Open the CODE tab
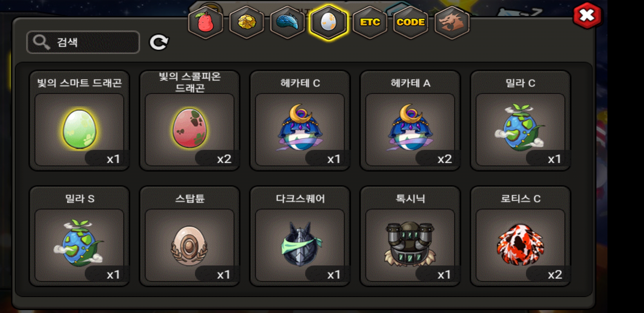The width and height of the screenshot is (644, 313). 410,22
